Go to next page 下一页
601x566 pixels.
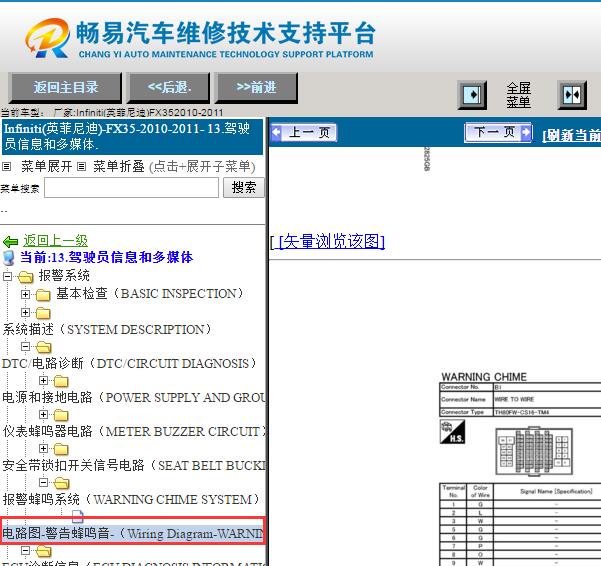click(x=498, y=133)
